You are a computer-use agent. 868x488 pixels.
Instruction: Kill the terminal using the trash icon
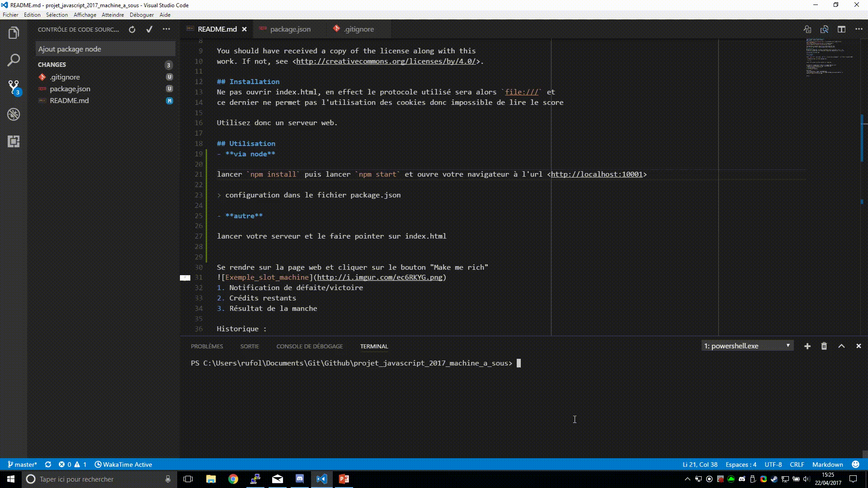point(824,346)
